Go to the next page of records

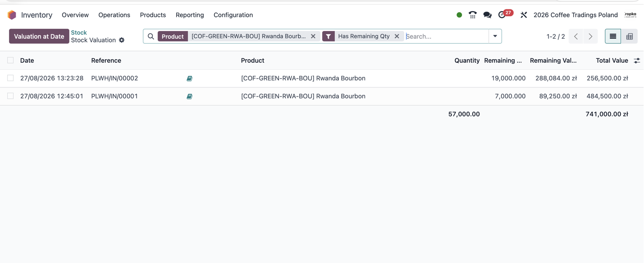(591, 36)
